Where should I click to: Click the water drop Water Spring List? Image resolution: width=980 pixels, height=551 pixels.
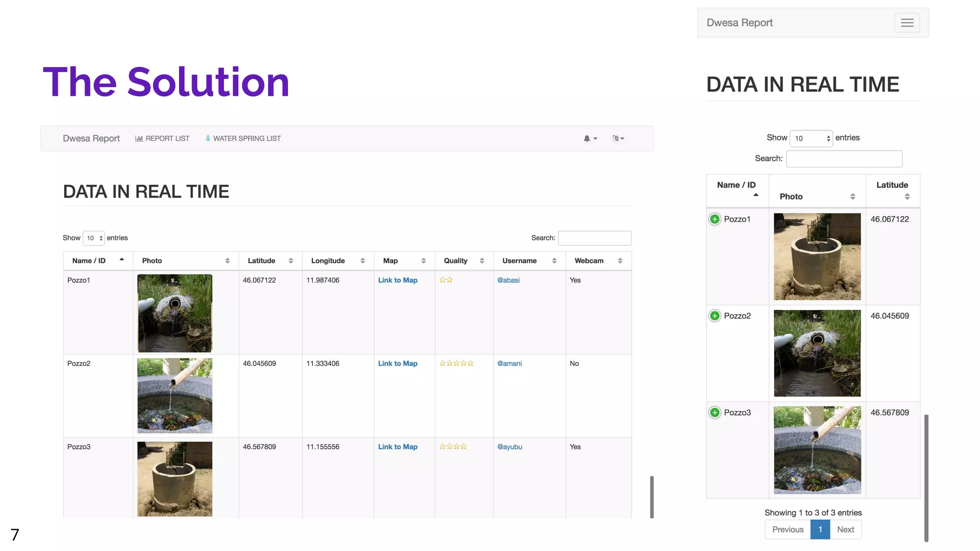click(x=243, y=139)
